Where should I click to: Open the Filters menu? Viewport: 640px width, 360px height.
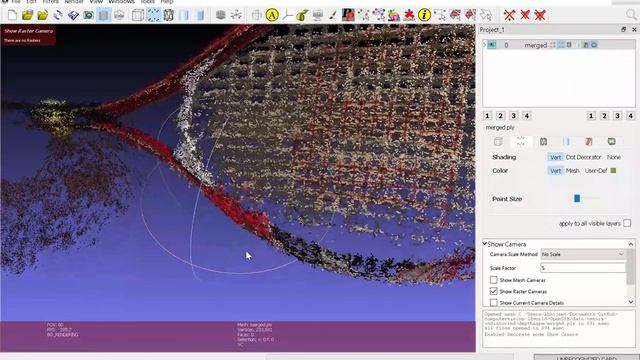[x=51, y=2]
